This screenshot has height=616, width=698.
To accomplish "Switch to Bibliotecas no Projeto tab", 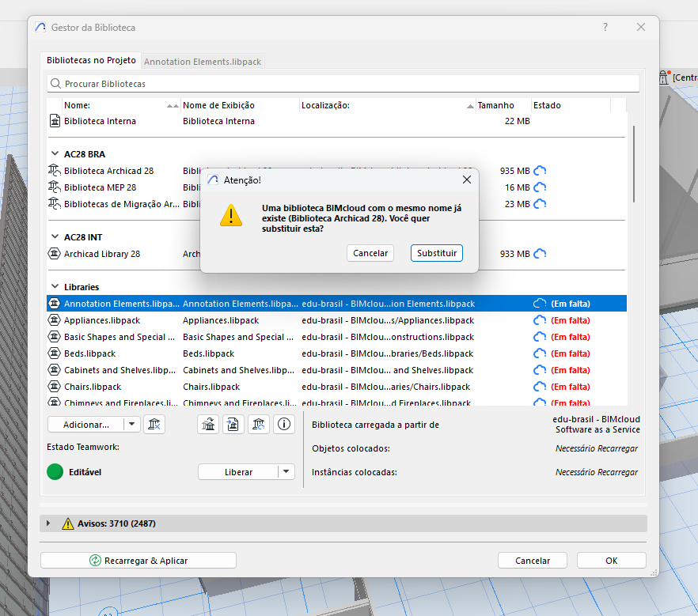I will (91, 60).
